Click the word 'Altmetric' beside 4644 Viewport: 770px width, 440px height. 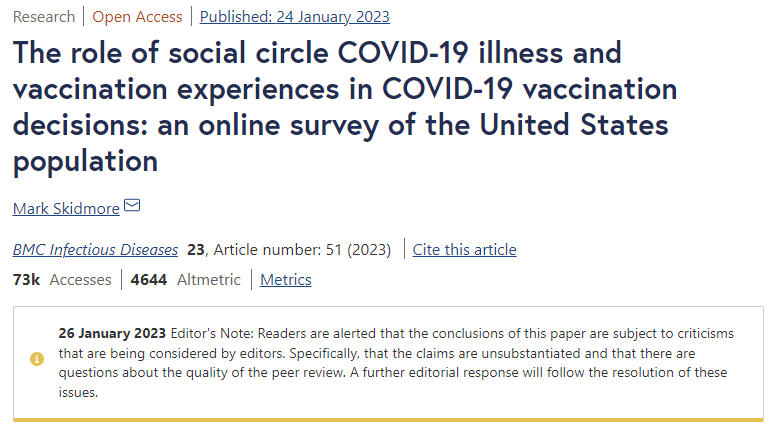(x=209, y=279)
